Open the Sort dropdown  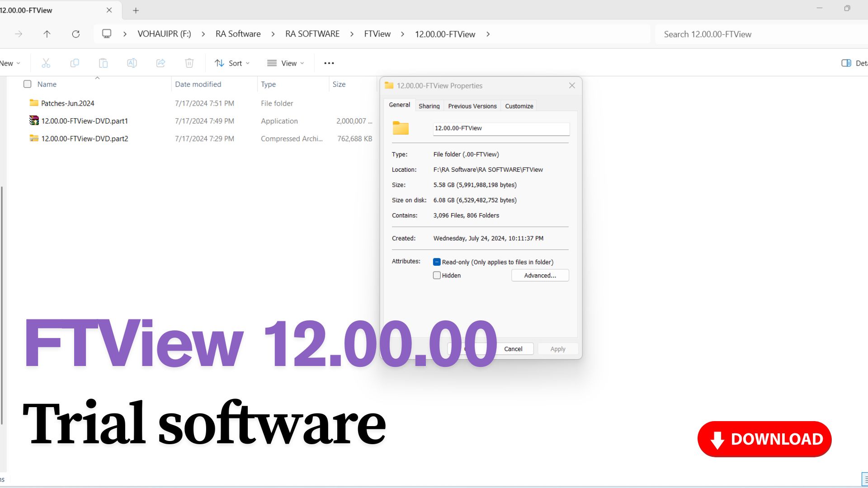click(232, 63)
